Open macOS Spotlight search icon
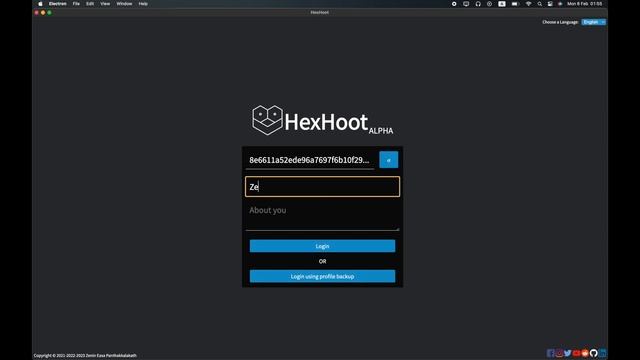This screenshot has height=360, width=640. 540,4
